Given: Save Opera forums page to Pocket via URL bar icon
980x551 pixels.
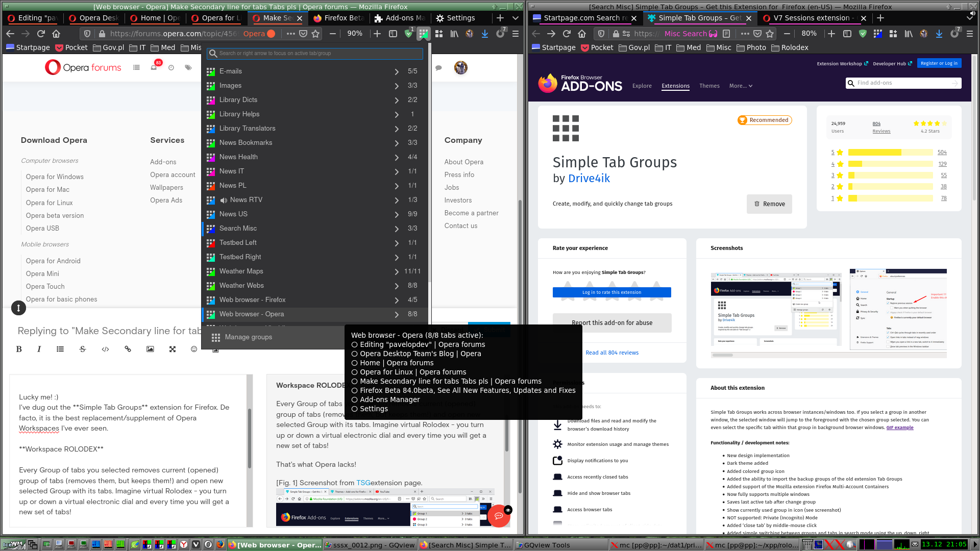Looking at the screenshot, I should coord(303,34).
